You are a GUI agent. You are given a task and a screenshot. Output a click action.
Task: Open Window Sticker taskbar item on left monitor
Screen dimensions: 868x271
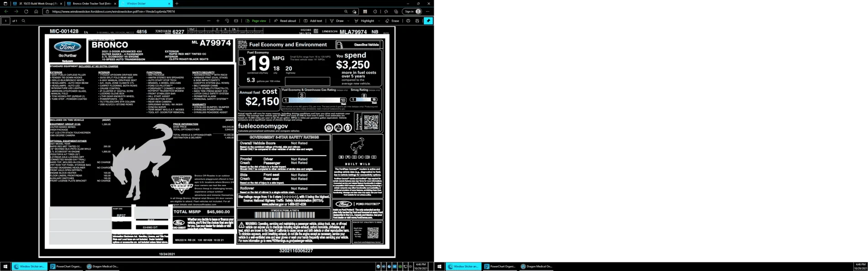pos(30,266)
